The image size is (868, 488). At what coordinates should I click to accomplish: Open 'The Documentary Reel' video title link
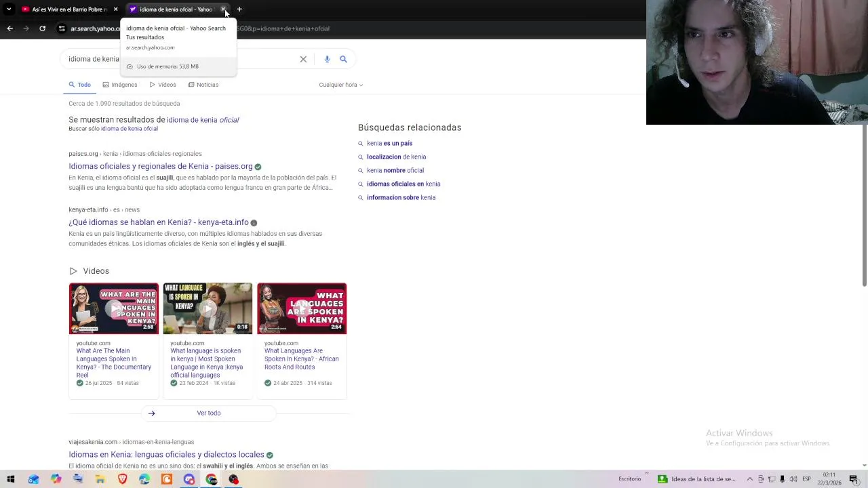[113, 363]
